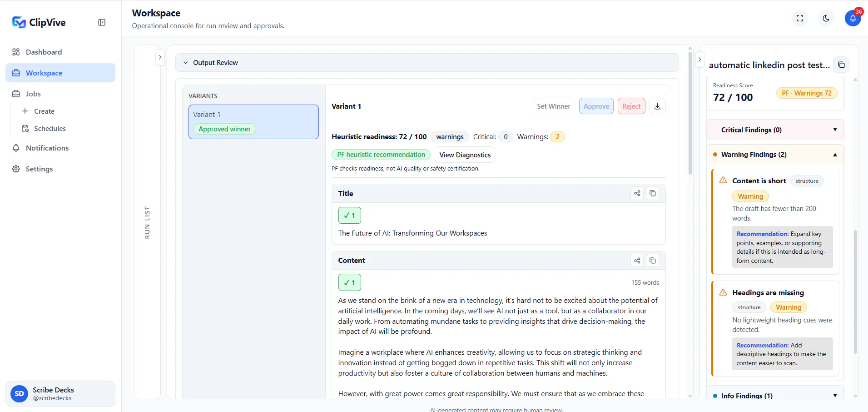868x412 pixels.
Task: Click the ClipVive logo icon
Action: pos(19,22)
